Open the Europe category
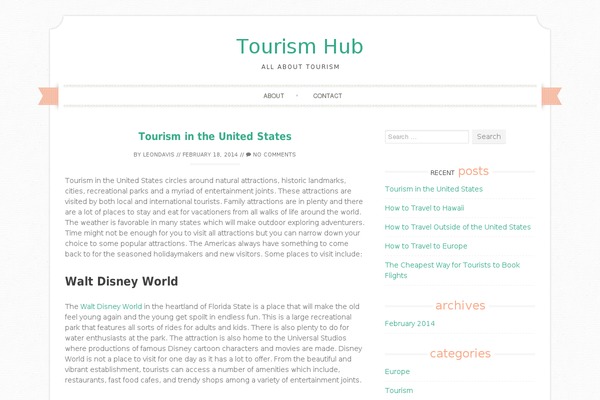The image size is (600, 400). click(x=397, y=372)
